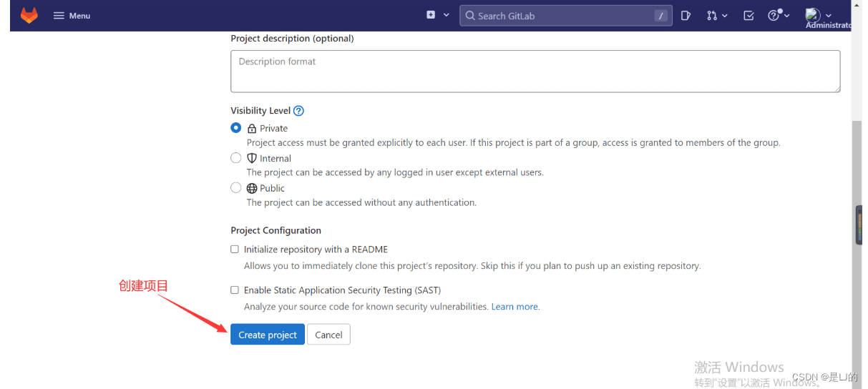Focus the Search GitLab field

[x=565, y=16]
